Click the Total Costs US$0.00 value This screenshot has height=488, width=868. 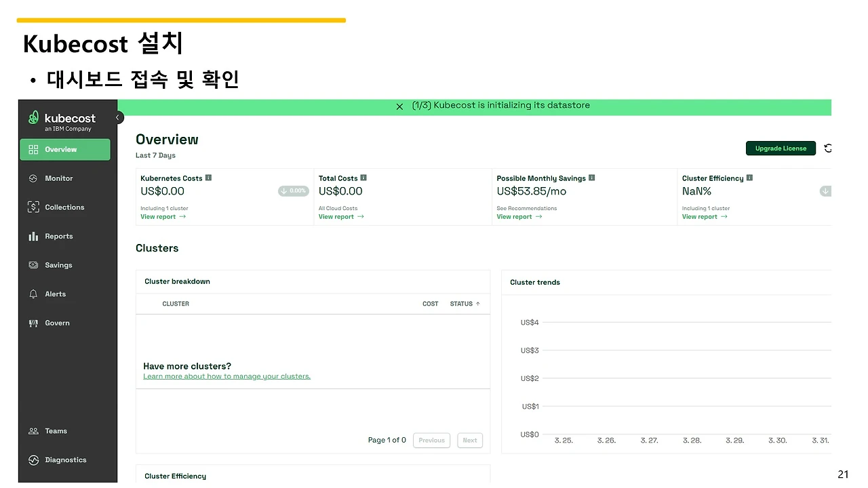[x=340, y=192]
